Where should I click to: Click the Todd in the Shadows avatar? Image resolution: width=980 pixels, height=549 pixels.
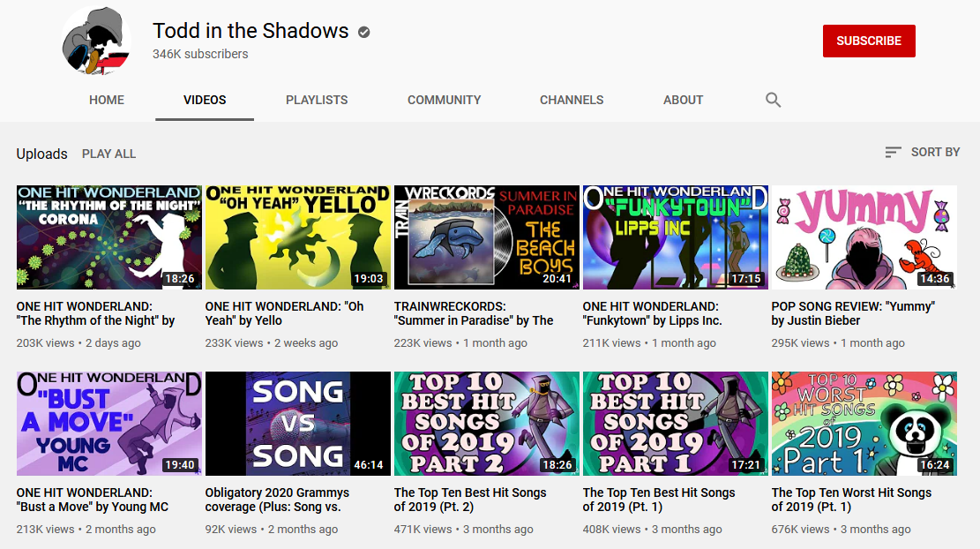(97, 41)
